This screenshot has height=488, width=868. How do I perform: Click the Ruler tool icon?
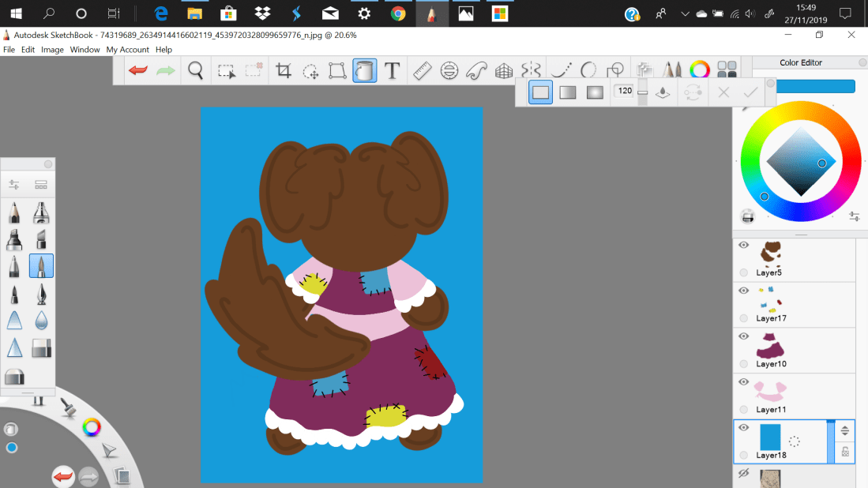pyautogui.click(x=422, y=71)
